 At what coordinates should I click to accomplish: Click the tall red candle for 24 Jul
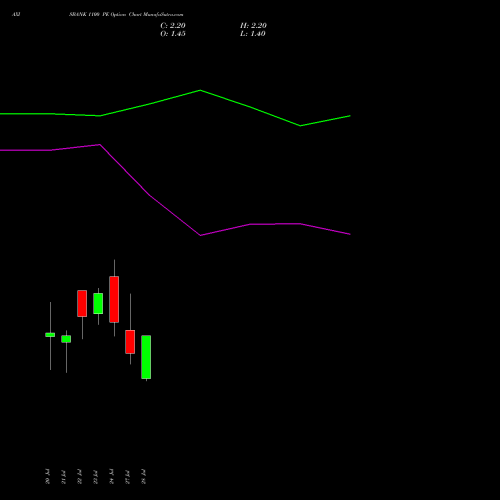click(x=114, y=299)
